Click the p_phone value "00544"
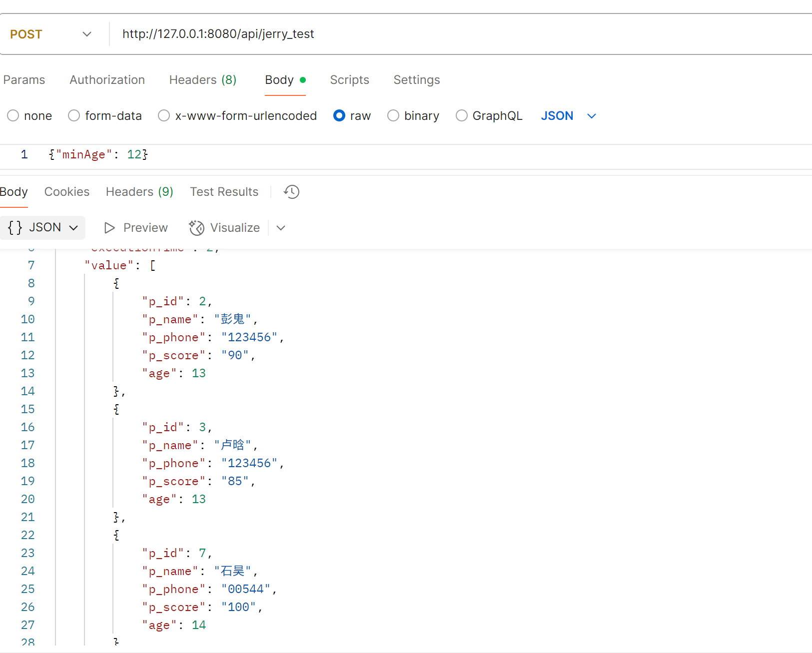 (x=245, y=589)
